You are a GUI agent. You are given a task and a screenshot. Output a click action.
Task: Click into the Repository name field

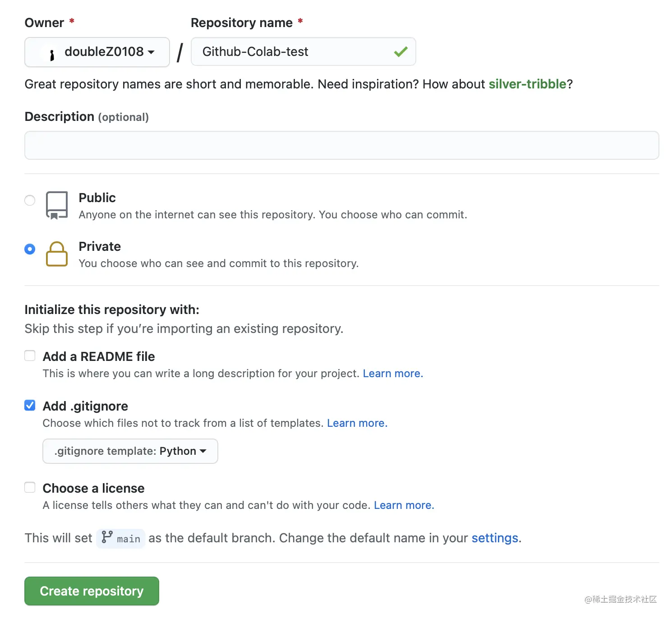[293, 52]
